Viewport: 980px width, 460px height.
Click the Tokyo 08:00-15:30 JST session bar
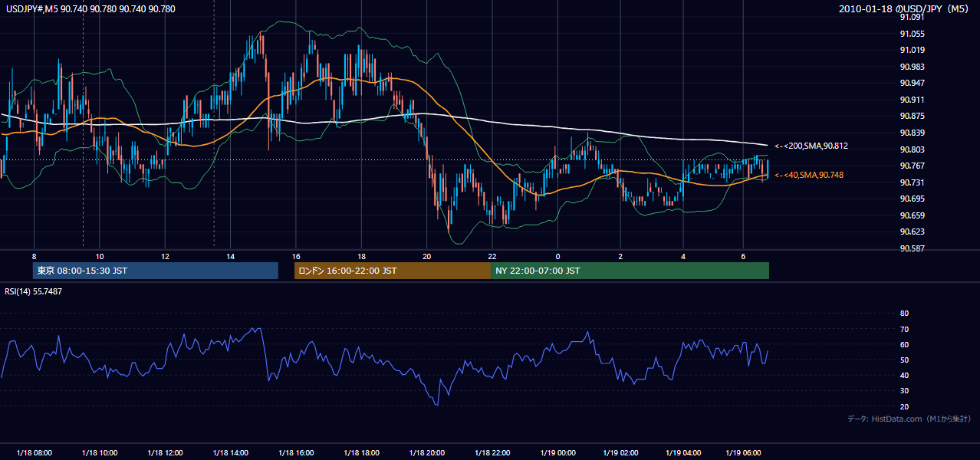pos(156,271)
